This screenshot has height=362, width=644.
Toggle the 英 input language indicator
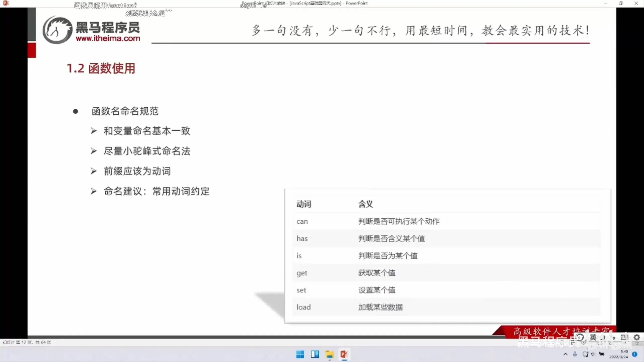593,337
